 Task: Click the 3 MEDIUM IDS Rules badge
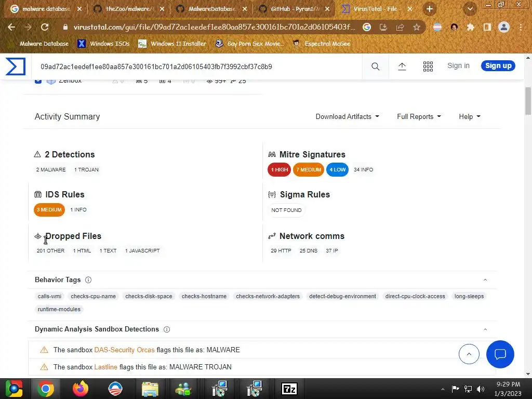(x=49, y=210)
